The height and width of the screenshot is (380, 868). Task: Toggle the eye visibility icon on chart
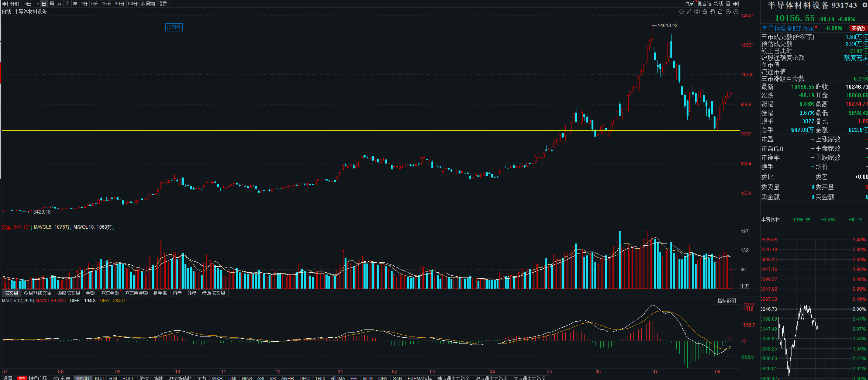point(696,12)
